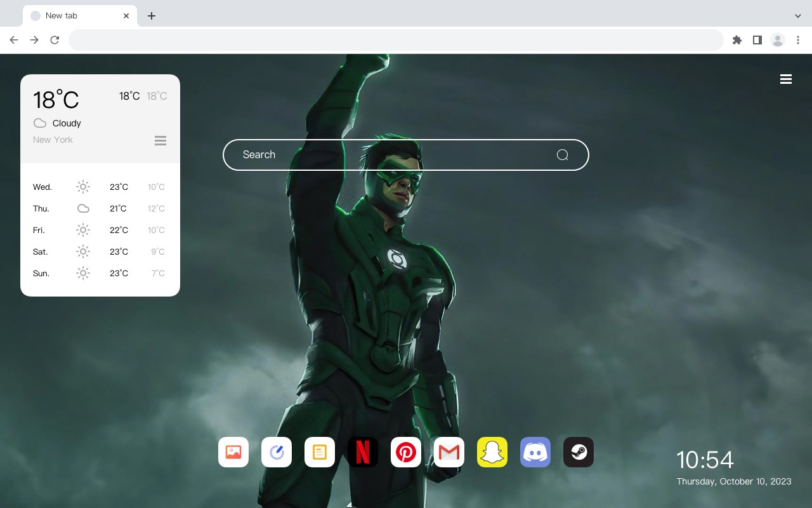Open Chrome's three-dot menu
812x508 pixels.
(x=798, y=40)
